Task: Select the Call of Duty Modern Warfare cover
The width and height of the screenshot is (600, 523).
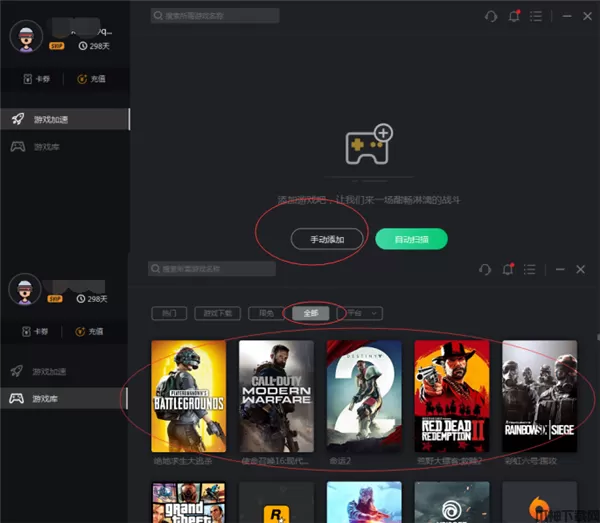Action: [276, 396]
